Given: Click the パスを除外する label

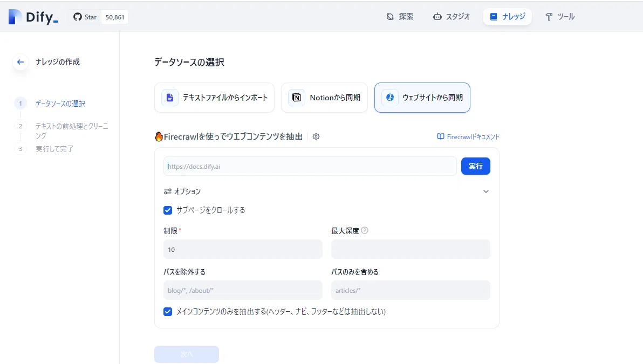Looking at the screenshot, I should tap(184, 272).
